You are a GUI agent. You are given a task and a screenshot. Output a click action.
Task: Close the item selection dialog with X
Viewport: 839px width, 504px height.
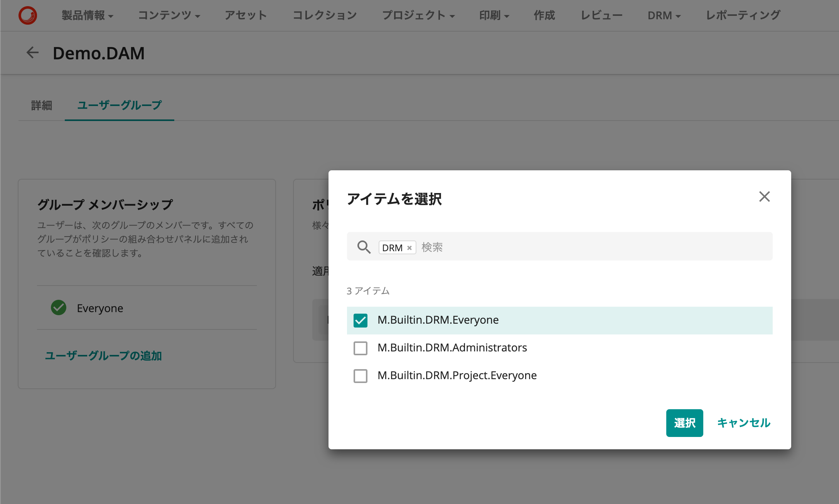tap(764, 197)
